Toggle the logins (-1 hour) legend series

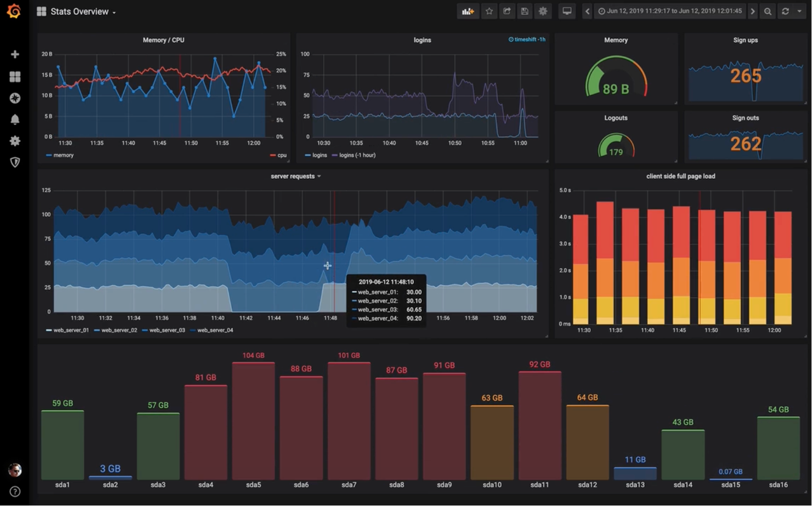tap(357, 155)
